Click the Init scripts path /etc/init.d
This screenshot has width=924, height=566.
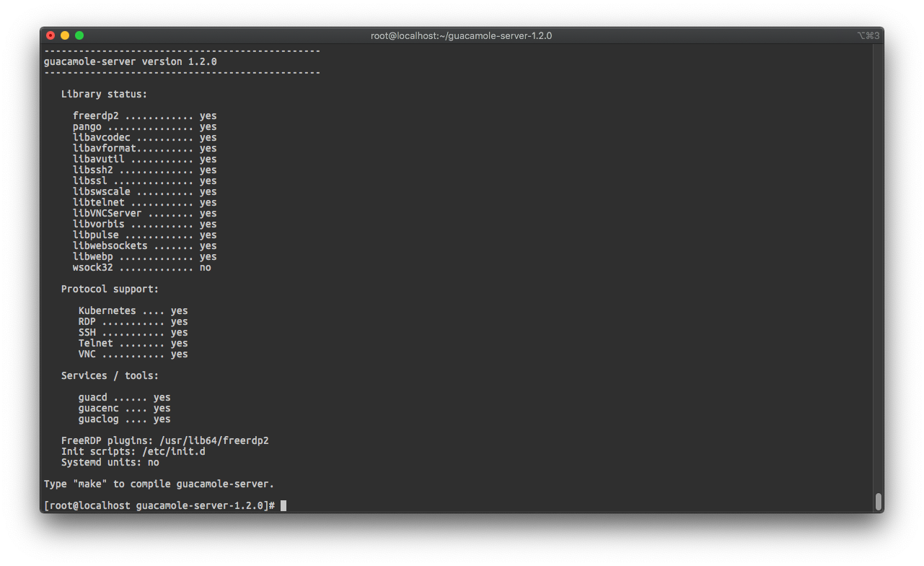point(173,451)
